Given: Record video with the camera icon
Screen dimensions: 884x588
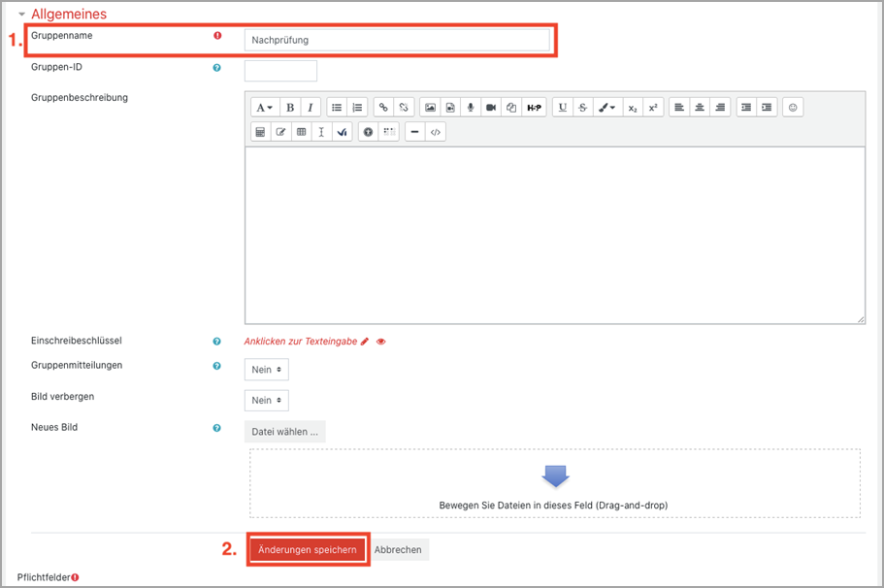Looking at the screenshot, I should 491,108.
